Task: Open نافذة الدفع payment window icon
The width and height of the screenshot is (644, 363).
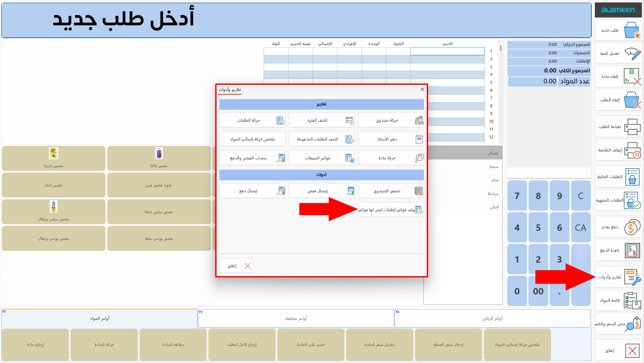Action: pyautogui.click(x=632, y=251)
